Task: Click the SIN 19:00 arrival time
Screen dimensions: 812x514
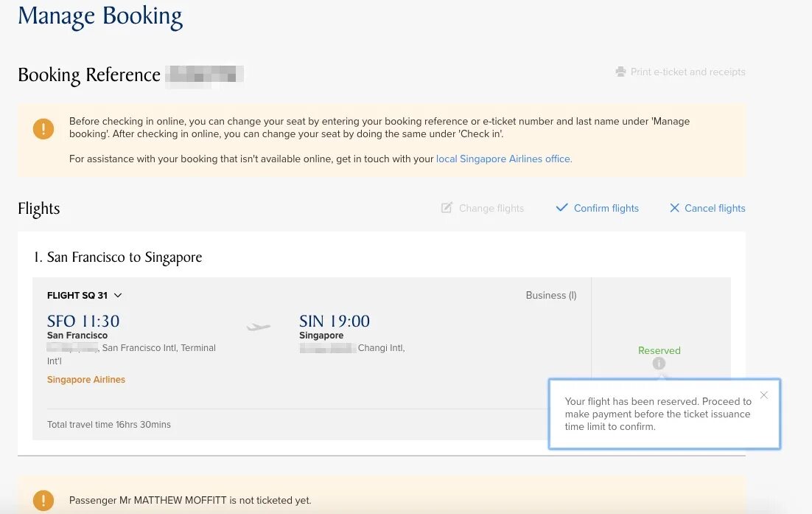Action: coord(335,322)
